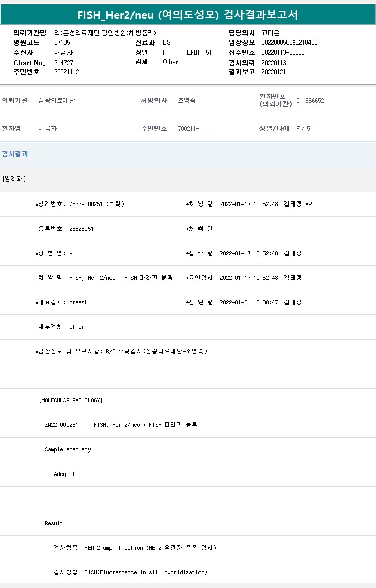The width and height of the screenshot is (376, 588).
Task: Select the Adequate result text
Action: pyautogui.click(x=66, y=474)
